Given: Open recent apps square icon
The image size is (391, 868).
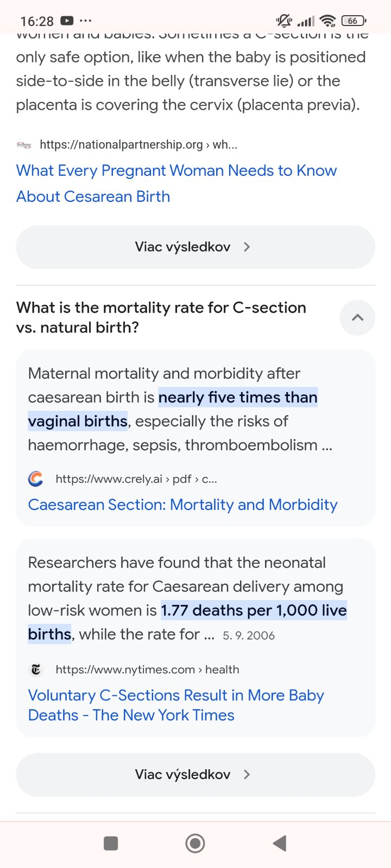Looking at the screenshot, I should (111, 843).
